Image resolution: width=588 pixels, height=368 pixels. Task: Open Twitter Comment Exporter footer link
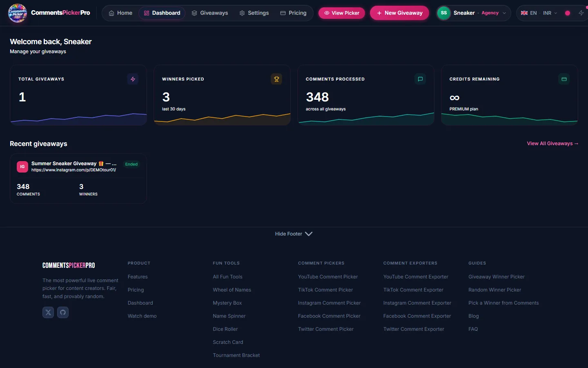pyautogui.click(x=414, y=329)
